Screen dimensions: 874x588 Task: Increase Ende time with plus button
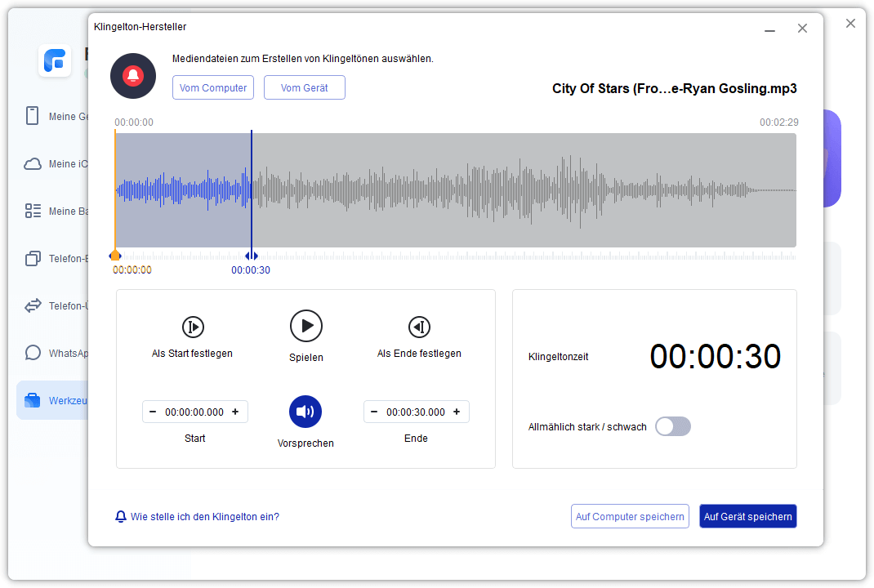click(457, 412)
